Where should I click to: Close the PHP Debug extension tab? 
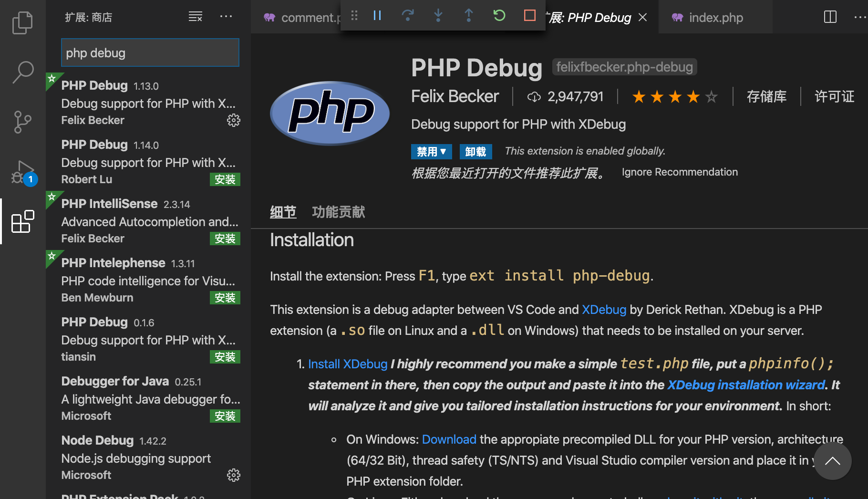pos(643,17)
